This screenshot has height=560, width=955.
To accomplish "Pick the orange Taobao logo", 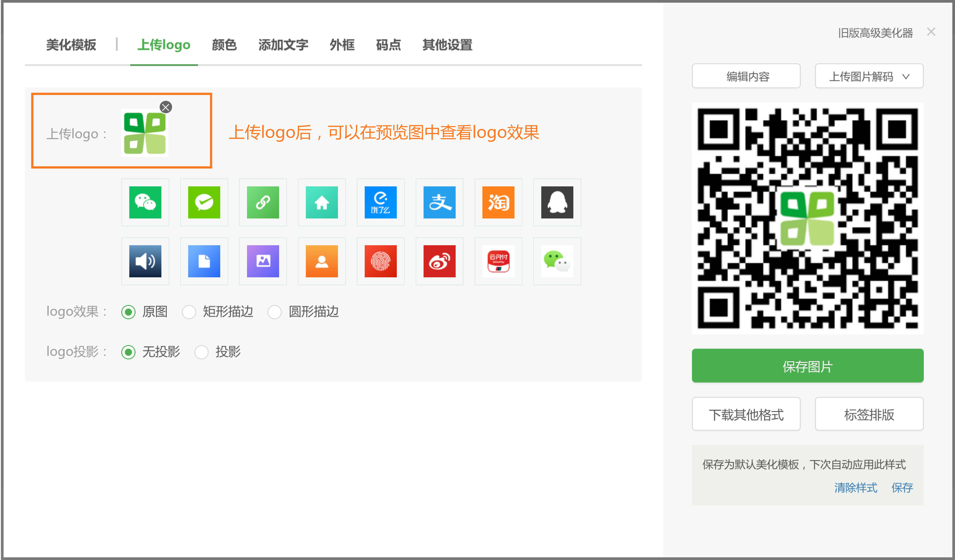I will tap(498, 202).
